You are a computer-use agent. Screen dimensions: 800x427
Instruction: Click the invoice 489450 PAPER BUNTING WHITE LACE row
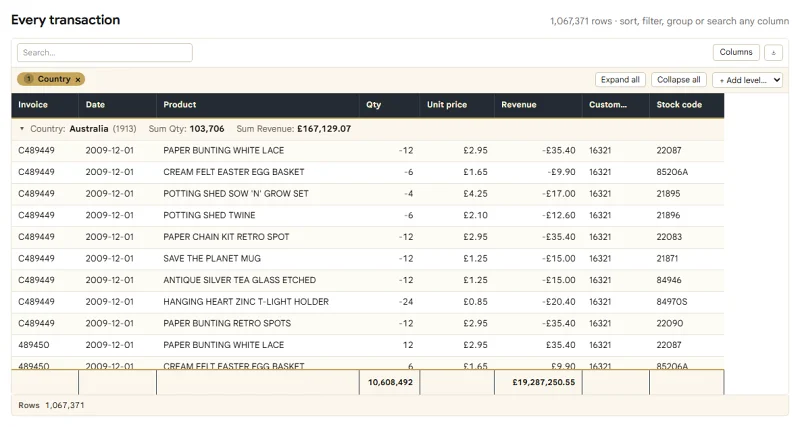click(367, 345)
